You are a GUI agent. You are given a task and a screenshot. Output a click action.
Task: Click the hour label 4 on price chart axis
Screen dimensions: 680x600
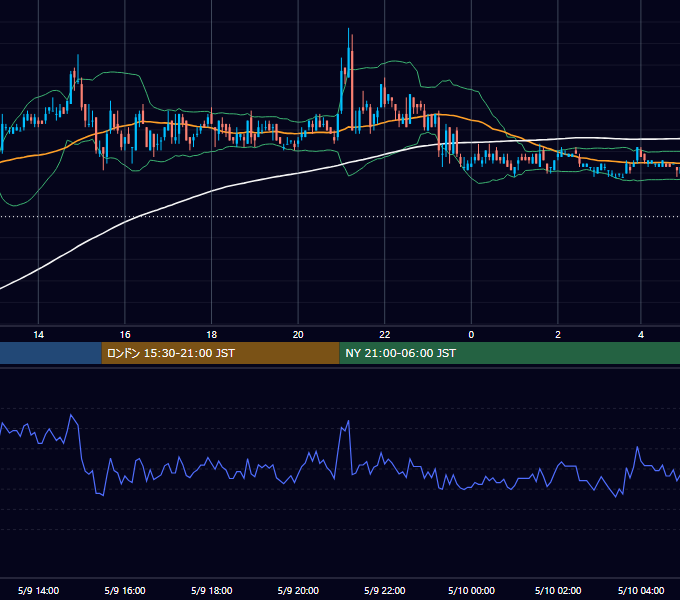[641, 335]
